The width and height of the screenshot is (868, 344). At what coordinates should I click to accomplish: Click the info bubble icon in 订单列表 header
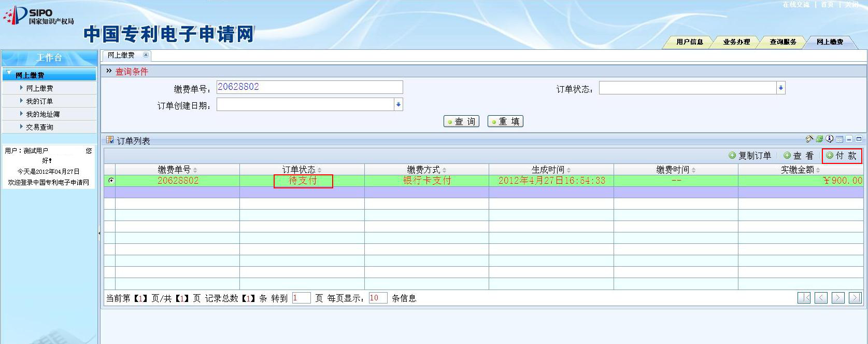(830, 139)
